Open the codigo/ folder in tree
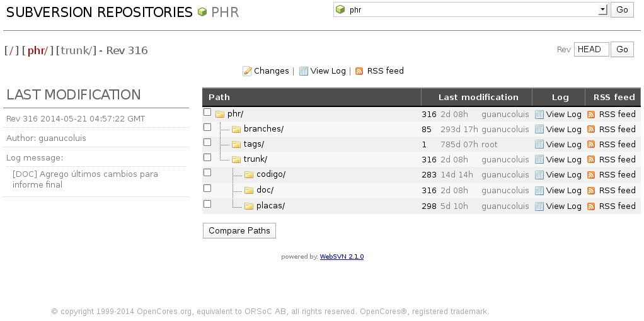The width and height of the screenshot is (644, 321). [x=271, y=174]
